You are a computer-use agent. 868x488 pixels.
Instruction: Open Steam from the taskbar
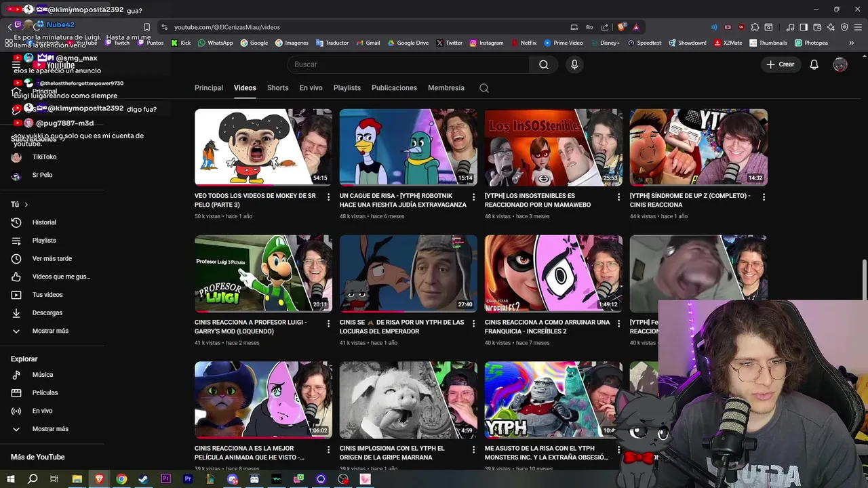pos(143,479)
